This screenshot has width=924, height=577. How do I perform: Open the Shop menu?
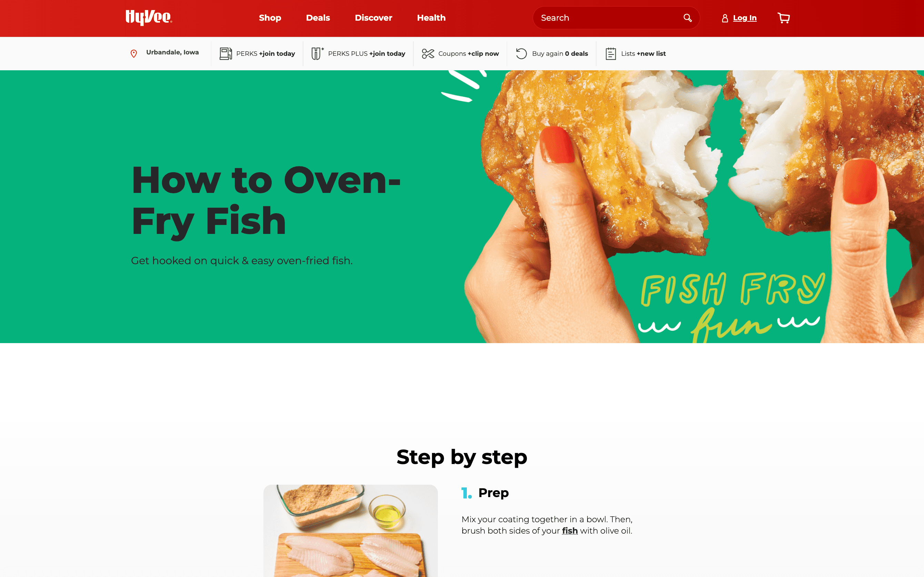tap(270, 18)
